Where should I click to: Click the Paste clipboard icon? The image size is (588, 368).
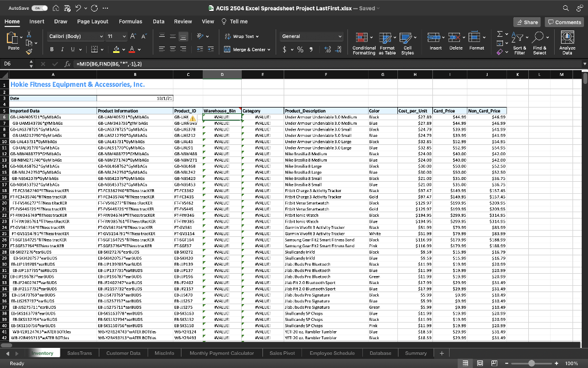[x=13, y=39]
